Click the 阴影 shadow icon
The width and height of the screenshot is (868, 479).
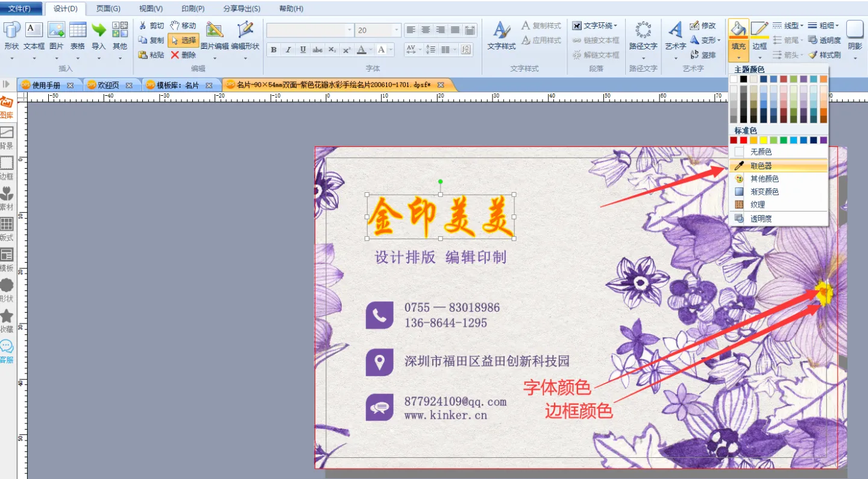point(855,30)
